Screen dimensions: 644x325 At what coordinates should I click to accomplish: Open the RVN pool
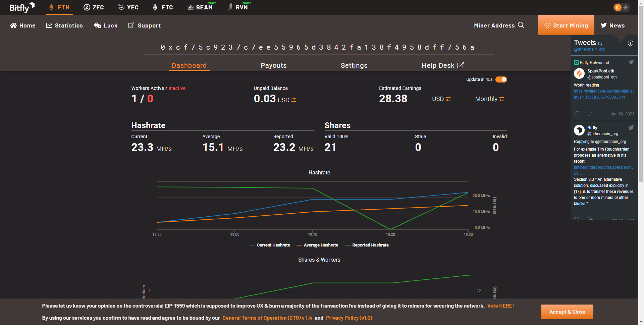(238, 7)
